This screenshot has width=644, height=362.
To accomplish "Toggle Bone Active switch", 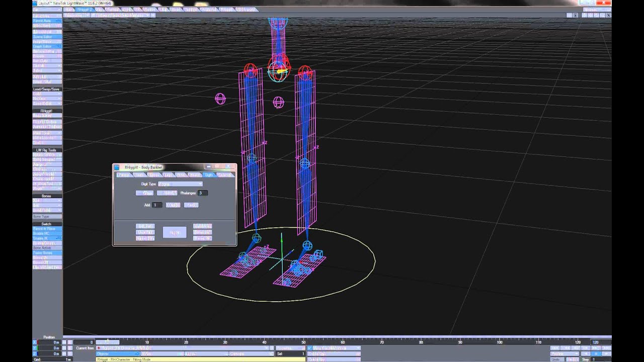I will (x=47, y=248).
